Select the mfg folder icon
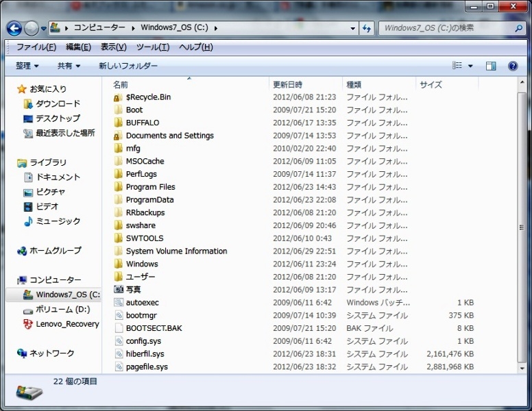532x411 pixels. tap(118, 149)
